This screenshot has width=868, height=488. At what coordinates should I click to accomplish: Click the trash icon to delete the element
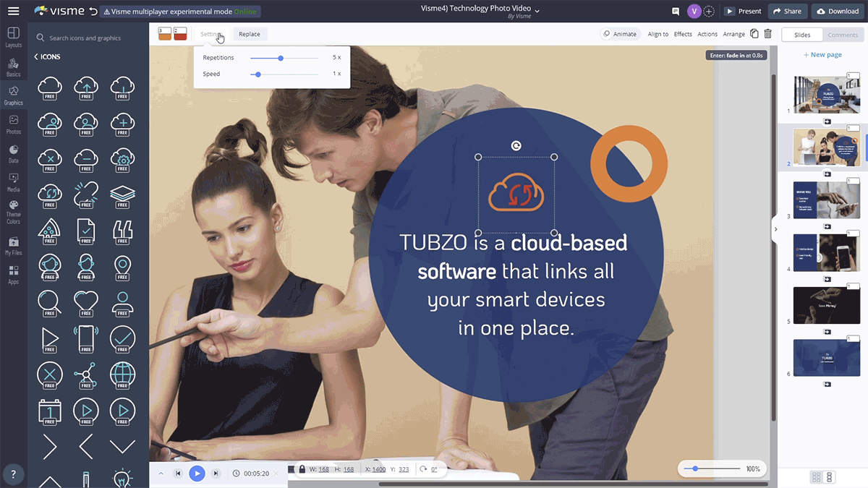768,34
